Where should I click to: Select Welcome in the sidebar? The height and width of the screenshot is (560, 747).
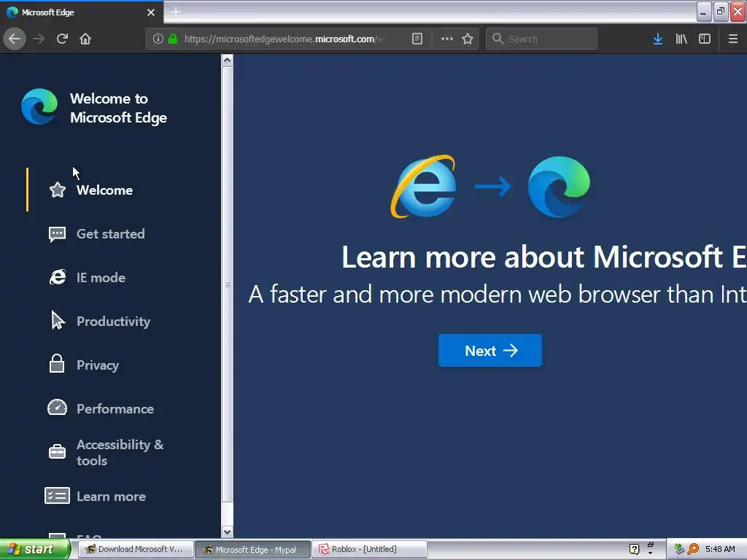point(104,190)
